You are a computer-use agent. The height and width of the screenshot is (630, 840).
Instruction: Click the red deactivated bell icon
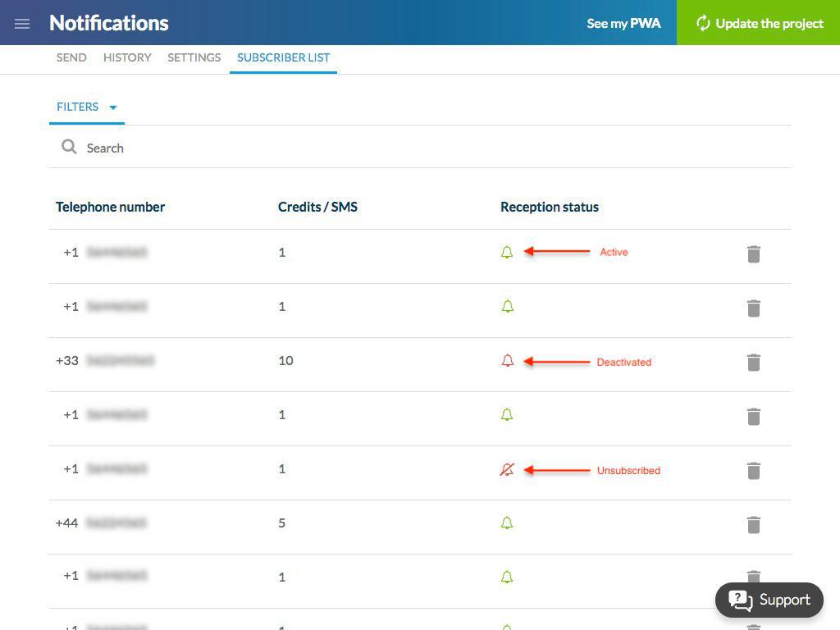[x=507, y=361]
